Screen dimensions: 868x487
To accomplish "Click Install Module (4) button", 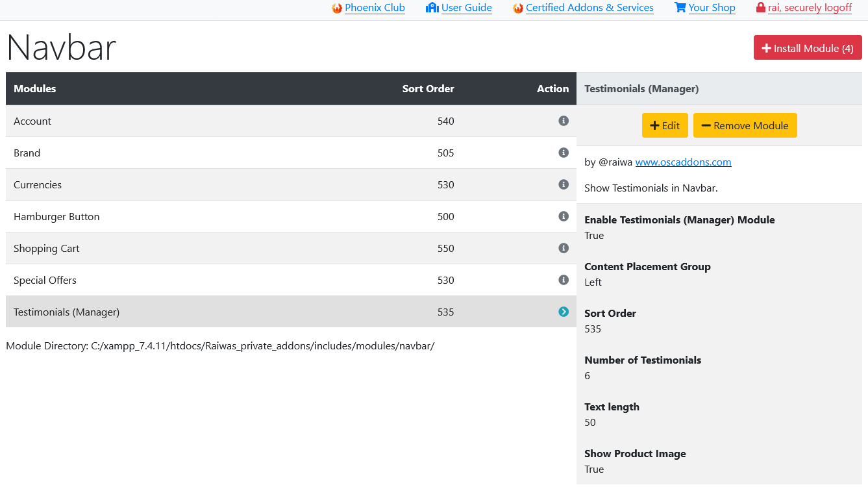I will pos(808,48).
